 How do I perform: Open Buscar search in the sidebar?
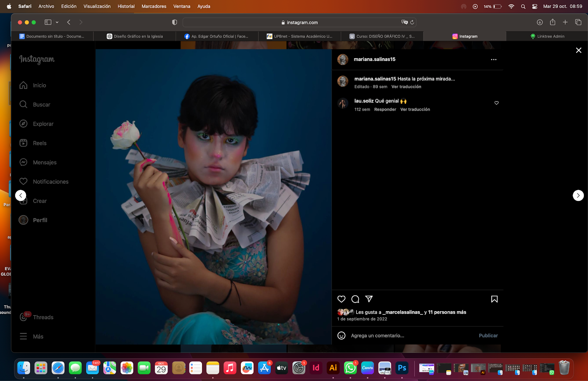click(35, 104)
